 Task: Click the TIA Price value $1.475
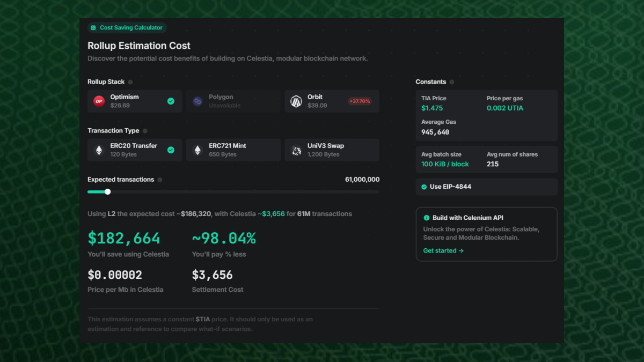tap(432, 108)
